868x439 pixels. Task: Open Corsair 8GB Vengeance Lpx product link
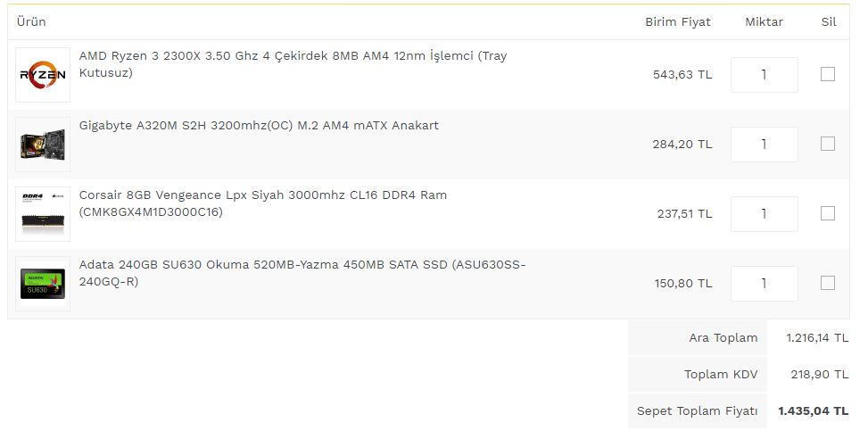click(x=263, y=195)
